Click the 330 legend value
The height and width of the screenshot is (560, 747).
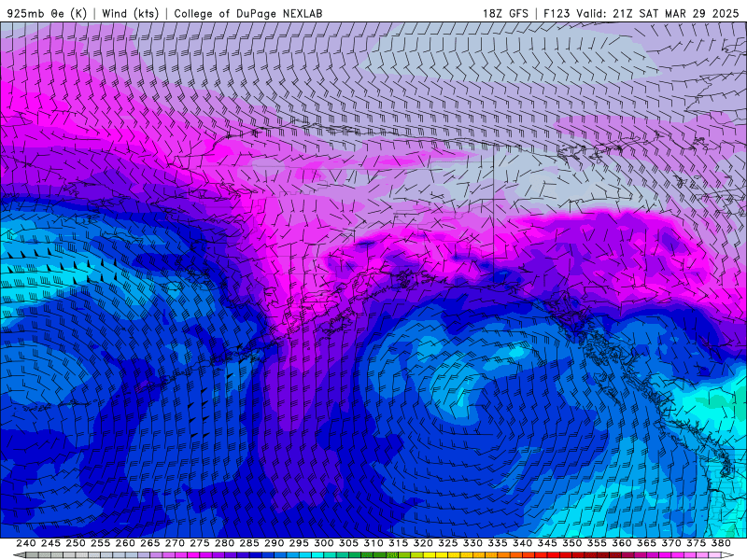(472, 543)
